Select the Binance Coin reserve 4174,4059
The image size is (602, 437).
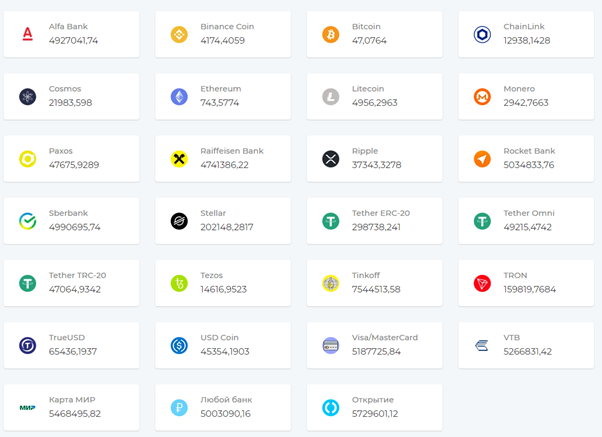click(223, 40)
